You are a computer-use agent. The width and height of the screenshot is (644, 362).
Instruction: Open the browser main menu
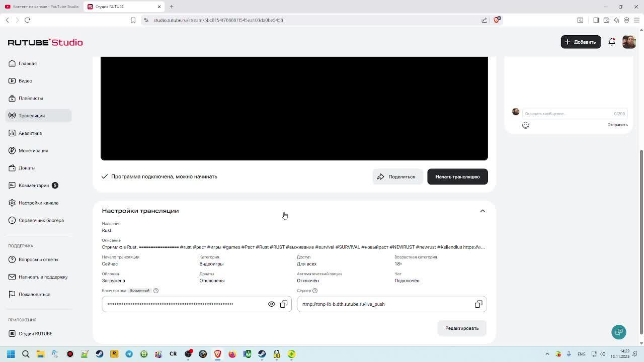(636, 20)
